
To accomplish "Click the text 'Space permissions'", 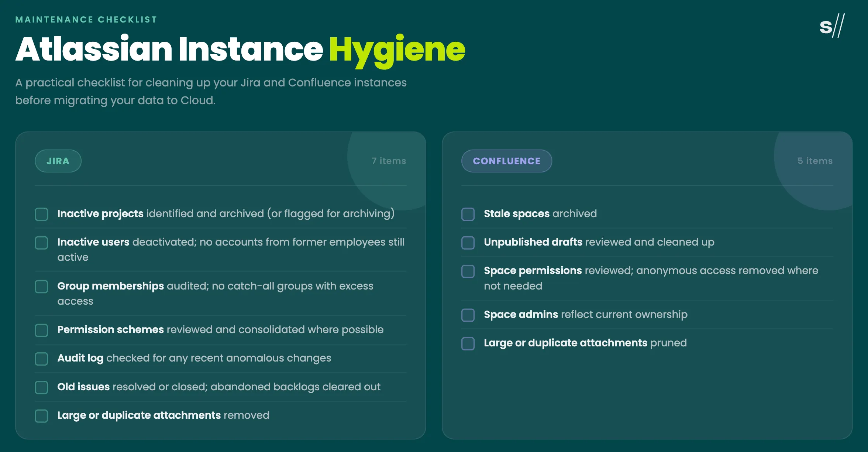I will (533, 271).
